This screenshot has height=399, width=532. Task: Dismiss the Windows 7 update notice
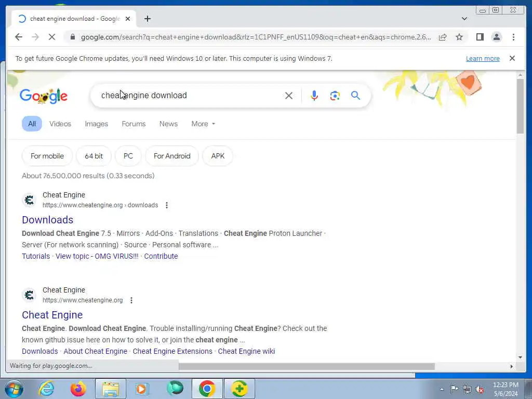tap(512, 58)
